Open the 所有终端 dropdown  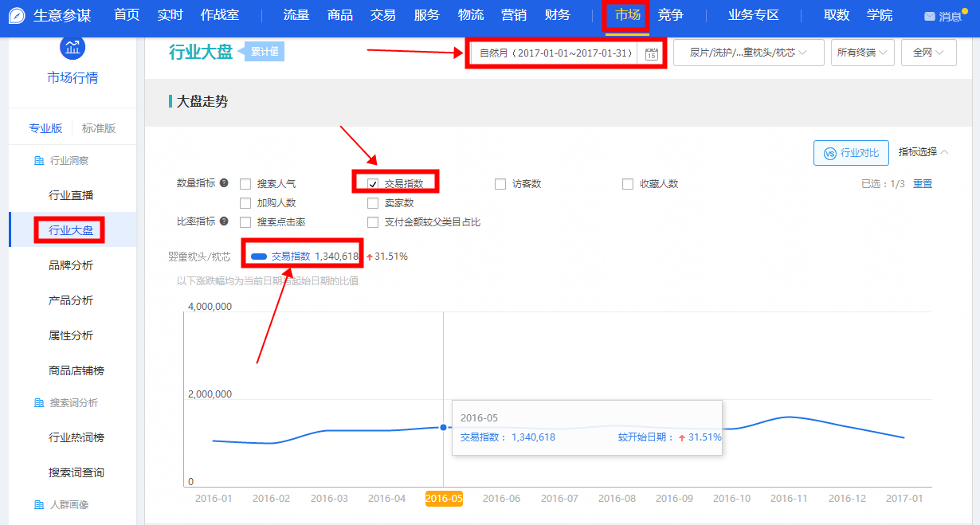tap(862, 53)
